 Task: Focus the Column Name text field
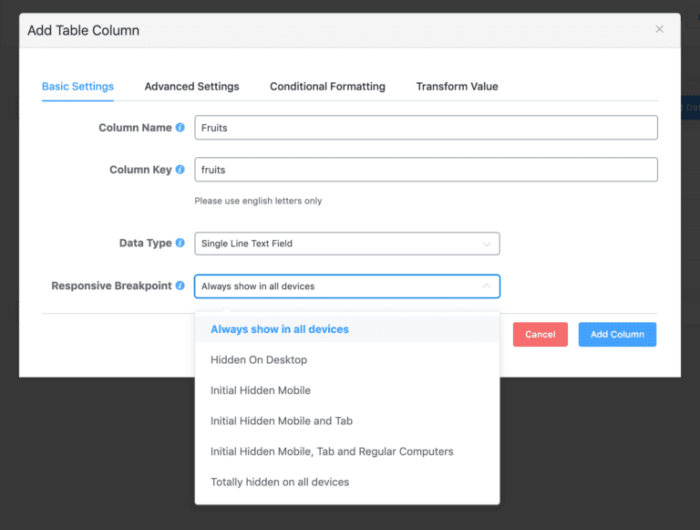[x=426, y=128]
